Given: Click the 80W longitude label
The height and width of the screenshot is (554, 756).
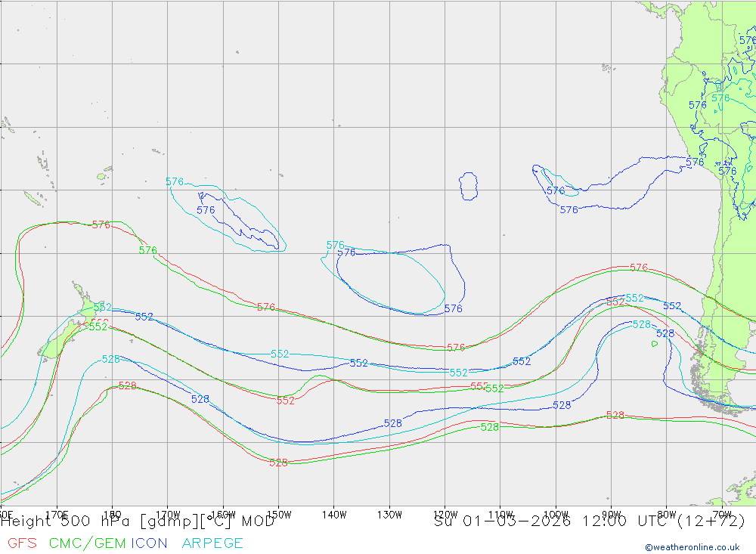Looking at the screenshot, I should click(667, 515).
